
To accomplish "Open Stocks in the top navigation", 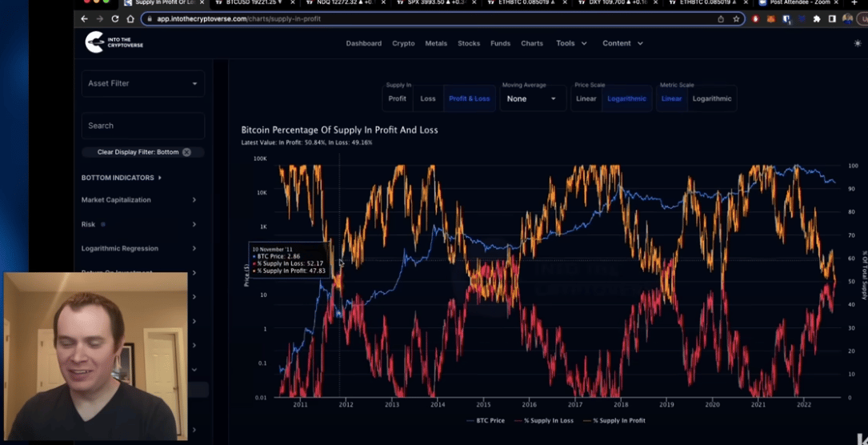I will [x=469, y=43].
